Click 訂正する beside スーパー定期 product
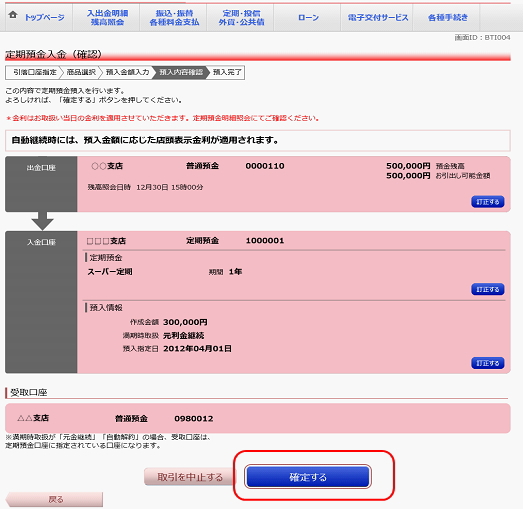Image resolution: width=523 pixels, height=509 pixels. pyautogui.click(x=487, y=289)
